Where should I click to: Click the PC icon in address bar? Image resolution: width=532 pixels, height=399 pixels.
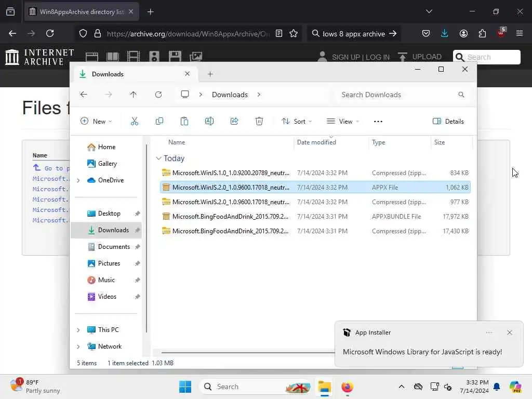(185, 95)
